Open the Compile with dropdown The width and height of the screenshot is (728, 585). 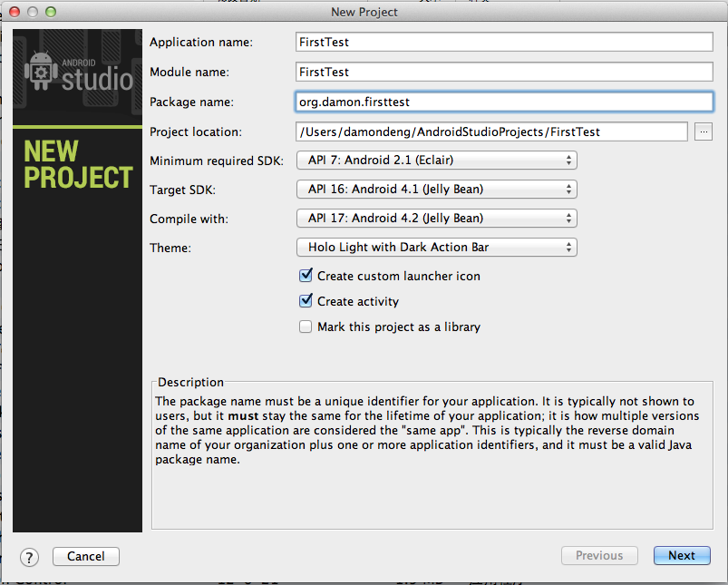[436, 219]
